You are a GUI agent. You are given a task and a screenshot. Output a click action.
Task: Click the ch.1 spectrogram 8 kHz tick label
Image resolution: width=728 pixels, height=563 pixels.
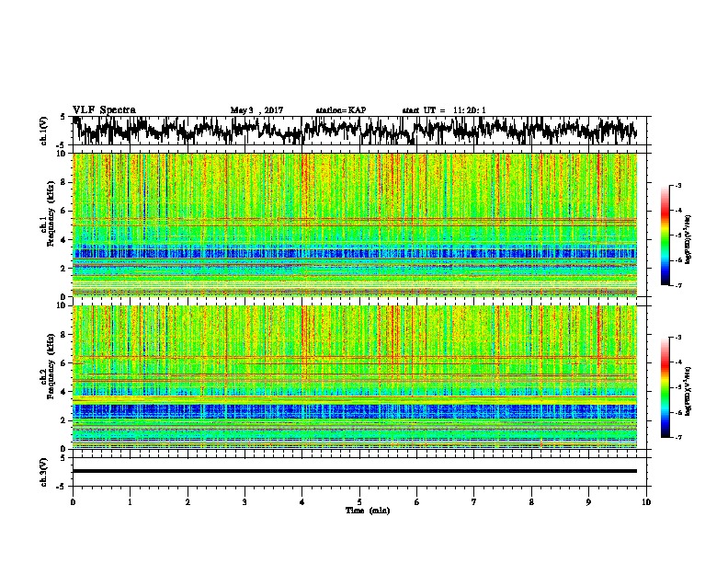(x=64, y=182)
